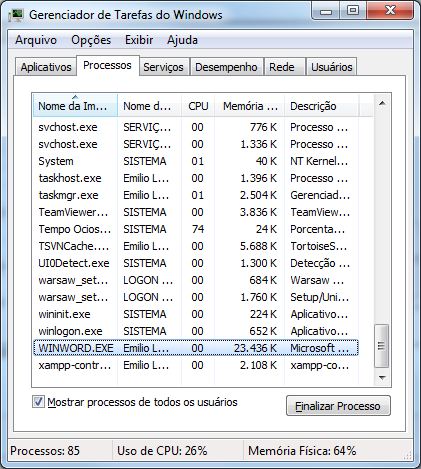Toggle Mostrar processos de todos os usuários

38,402
